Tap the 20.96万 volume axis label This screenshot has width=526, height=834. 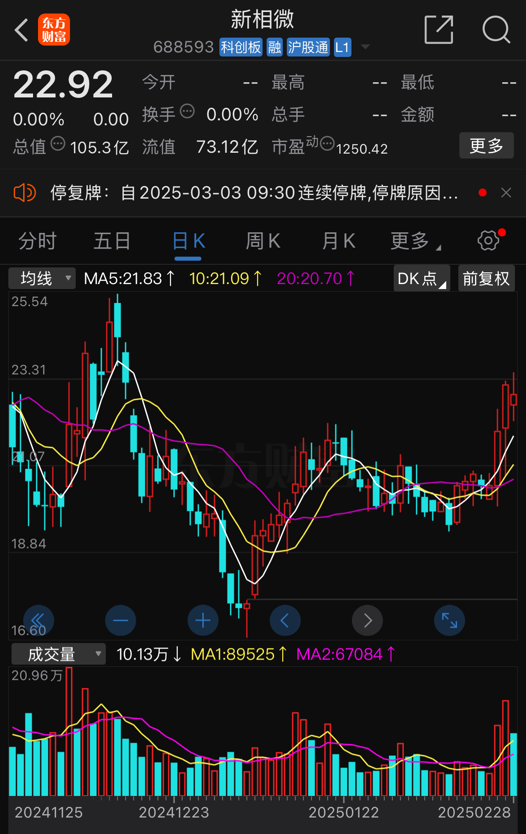click(37, 675)
